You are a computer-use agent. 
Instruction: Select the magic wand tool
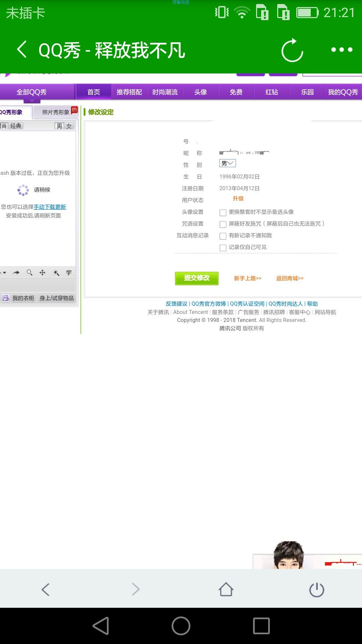tap(56, 273)
